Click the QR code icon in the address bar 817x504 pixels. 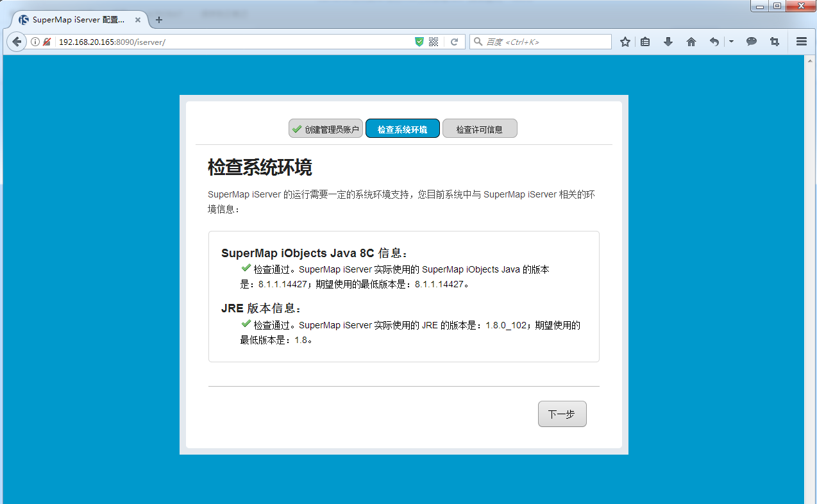[434, 40]
